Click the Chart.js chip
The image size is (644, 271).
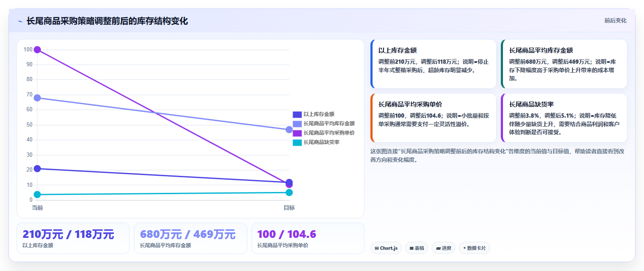coord(386,248)
